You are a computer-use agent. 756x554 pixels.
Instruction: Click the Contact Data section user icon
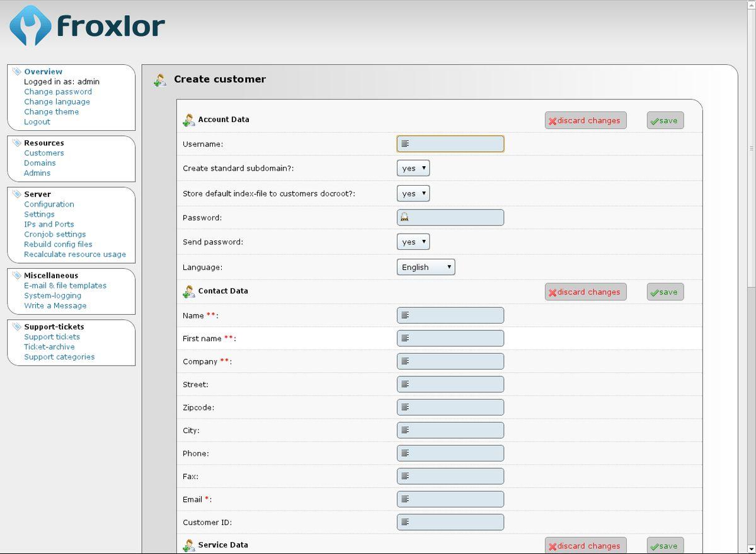(x=188, y=291)
